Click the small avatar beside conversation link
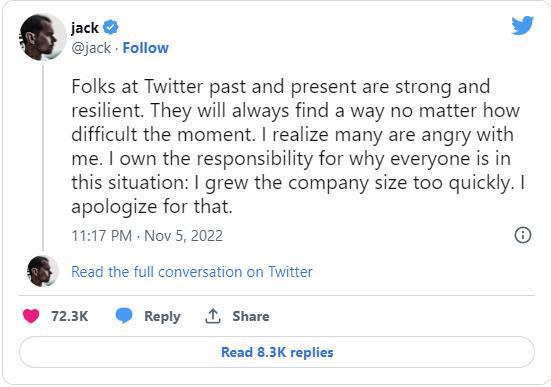The width and height of the screenshot is (551, 387). pyautogui.click(x=43, y=271)
